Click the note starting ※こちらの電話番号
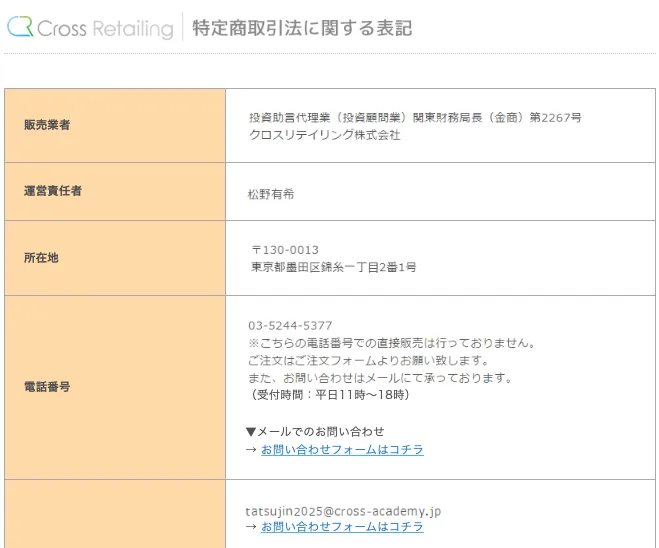Screen dimensions: 659x548 pos(392,343)
